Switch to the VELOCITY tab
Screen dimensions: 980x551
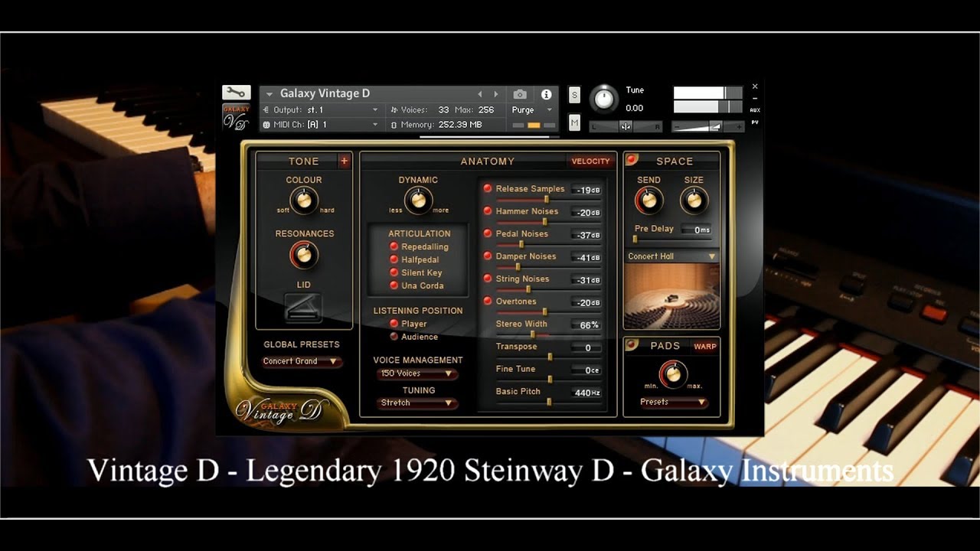[591, 161]
